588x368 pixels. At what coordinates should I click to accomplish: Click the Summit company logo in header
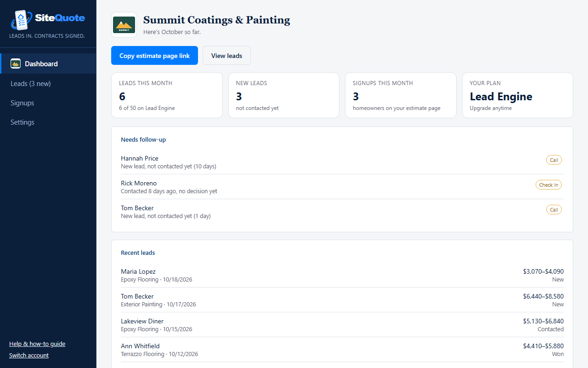[x=124, y=25]
